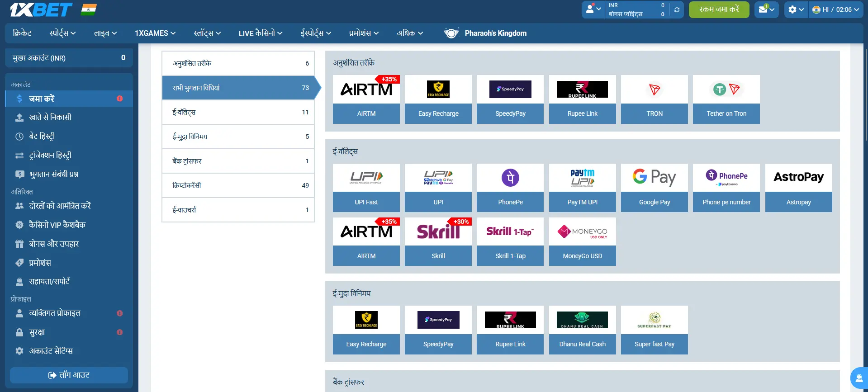The height and width of the screenshot is (392, 868).
Task: Select Astropay payment method
Action: pos(799,188)
